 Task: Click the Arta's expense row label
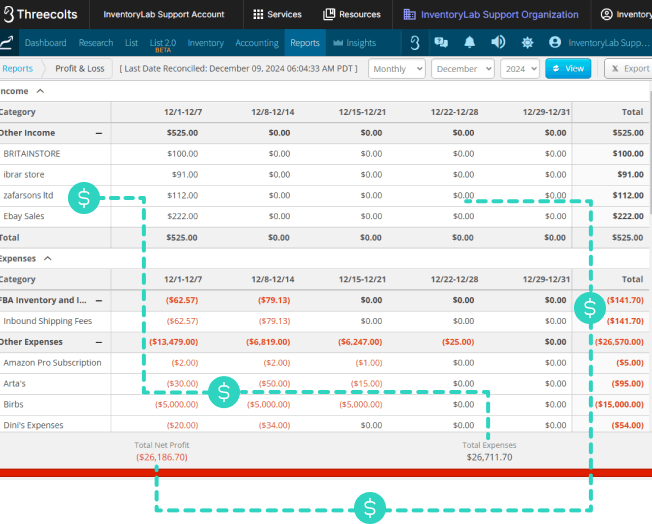(x=15, y=383)
